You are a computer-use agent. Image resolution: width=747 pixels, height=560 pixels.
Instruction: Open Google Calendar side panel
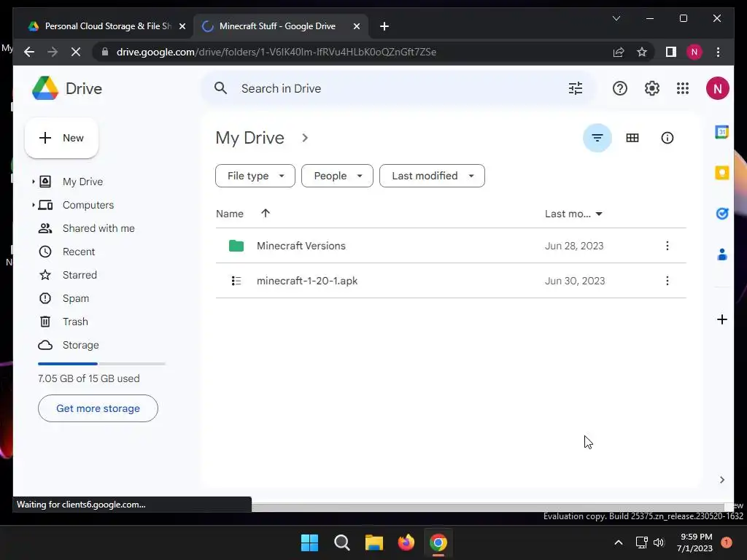click(x=721, y=132)
